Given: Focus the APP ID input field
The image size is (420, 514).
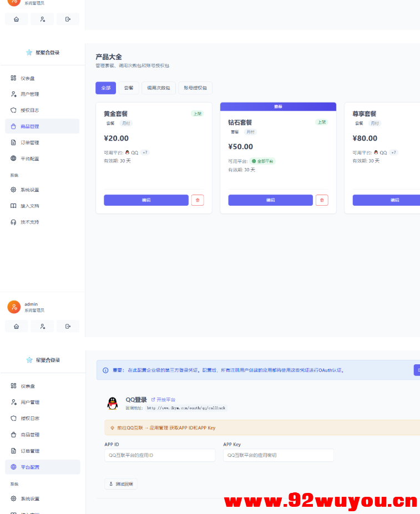Looking at the screenshot, I should point(160,455).
